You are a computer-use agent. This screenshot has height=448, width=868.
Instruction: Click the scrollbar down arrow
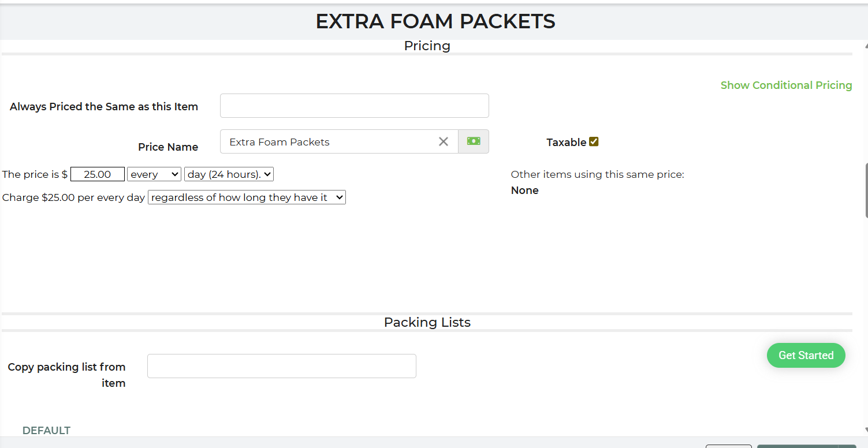(x=865, y=430)
